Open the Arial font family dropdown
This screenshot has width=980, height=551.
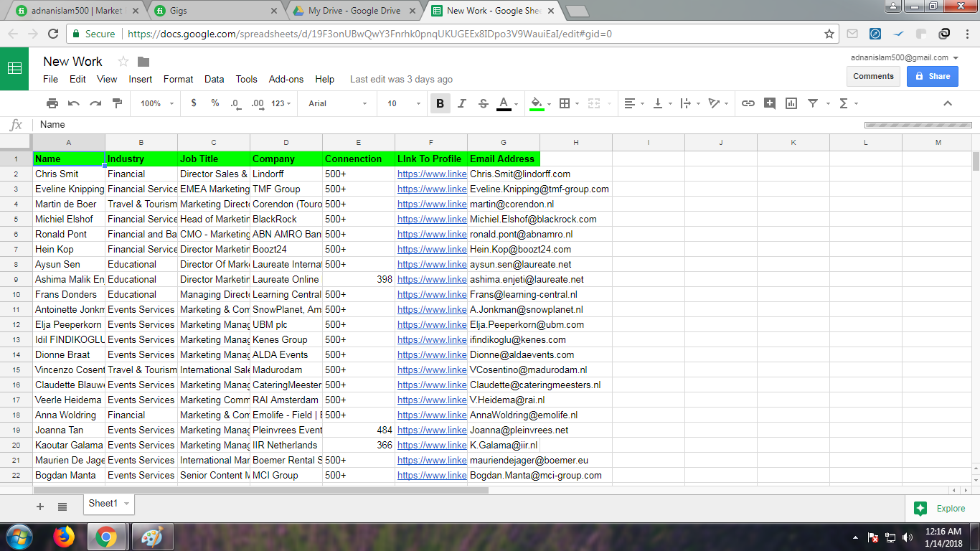click(336, 103)
